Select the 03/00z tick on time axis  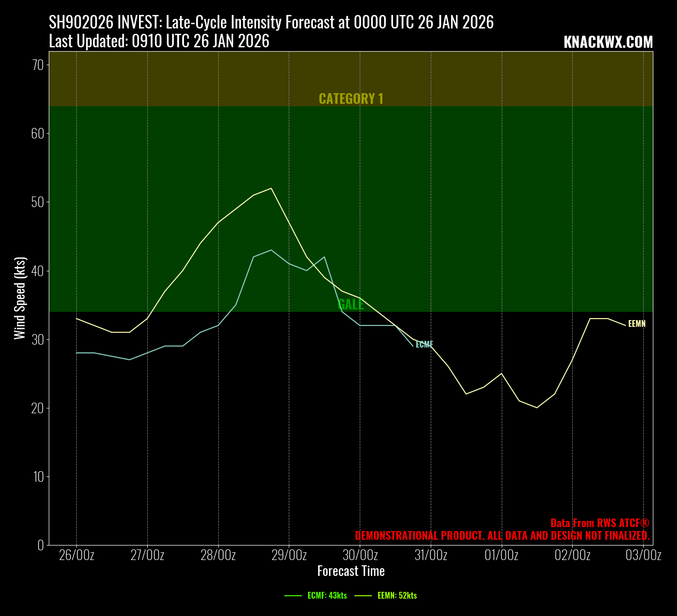tap(643, 555)
